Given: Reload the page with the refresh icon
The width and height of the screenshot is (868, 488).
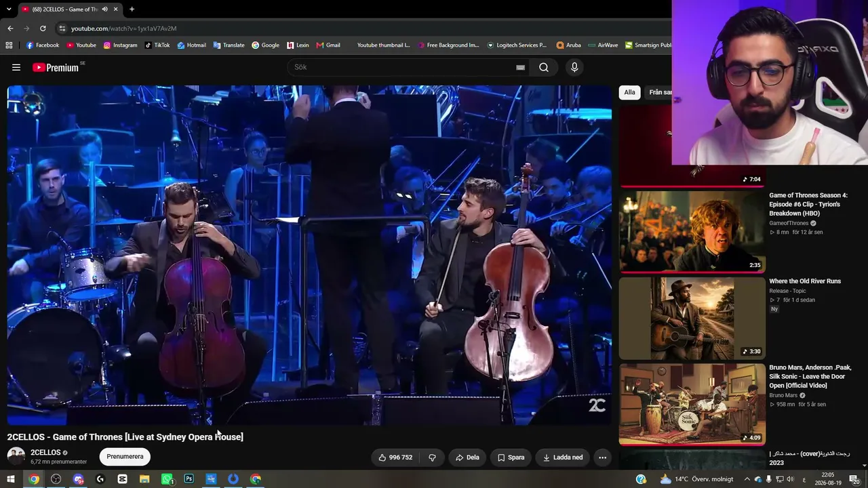Looking at the screenshot, I should click(43, 28).
